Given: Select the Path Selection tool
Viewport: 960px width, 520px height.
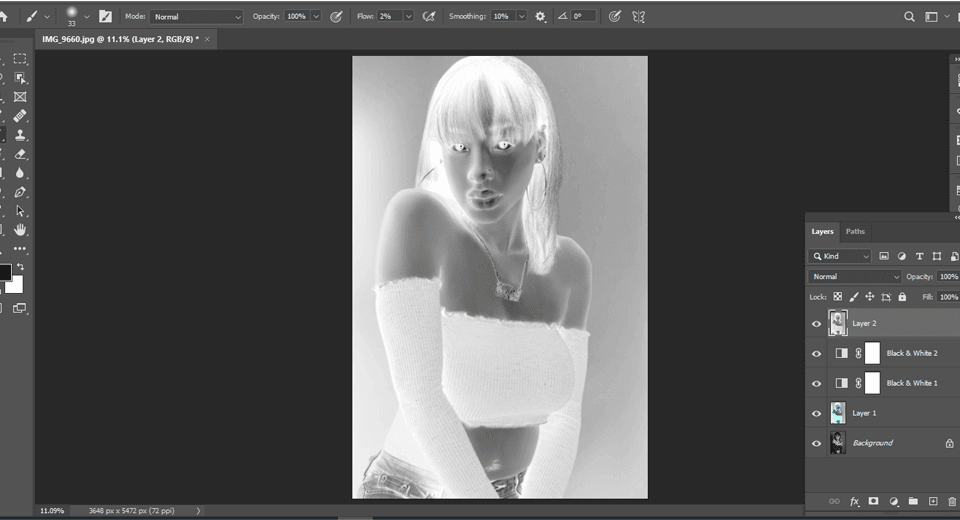Looking at the screenshot, I should pyautogui.click(x=20, y=211).
